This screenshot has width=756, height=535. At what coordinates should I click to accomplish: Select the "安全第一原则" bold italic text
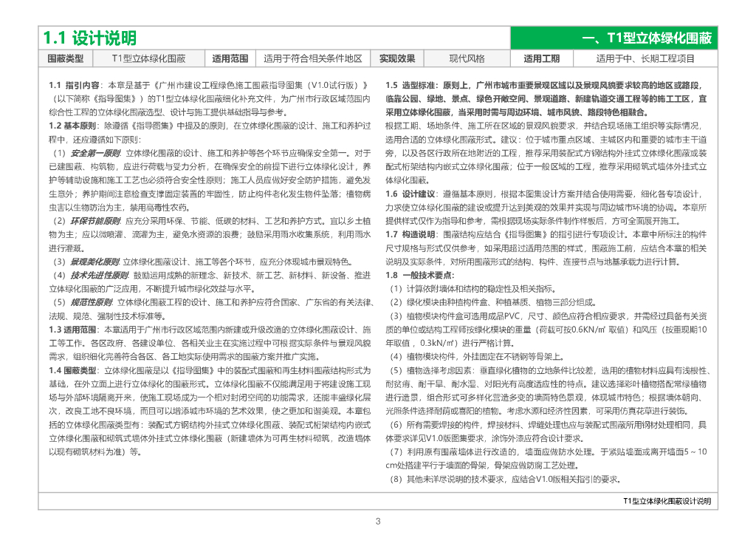(95, 153)
